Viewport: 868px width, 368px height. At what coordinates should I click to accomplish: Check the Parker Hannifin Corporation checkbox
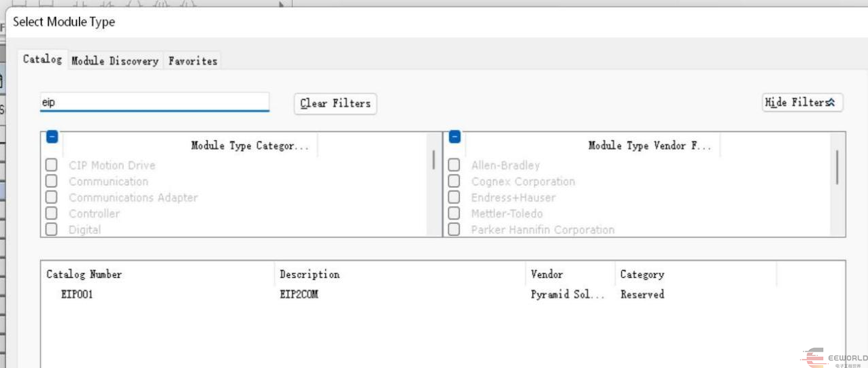pos(454,230)
